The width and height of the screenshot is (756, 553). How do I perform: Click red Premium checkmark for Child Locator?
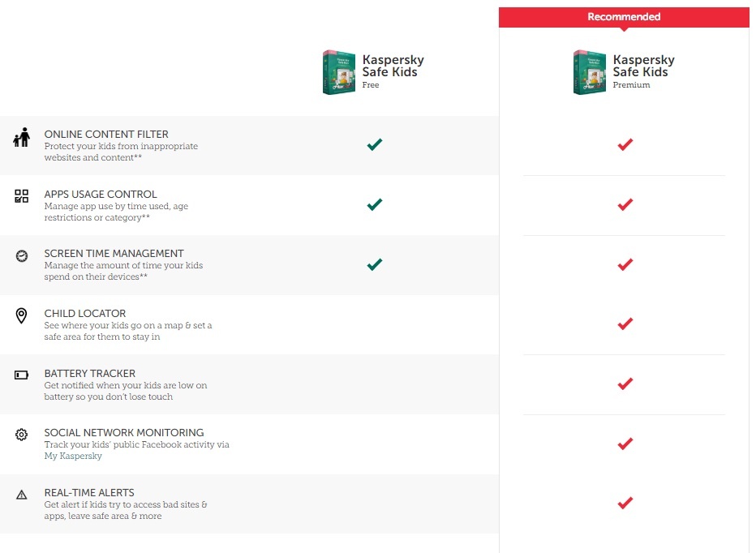click(x=625, y=324)
